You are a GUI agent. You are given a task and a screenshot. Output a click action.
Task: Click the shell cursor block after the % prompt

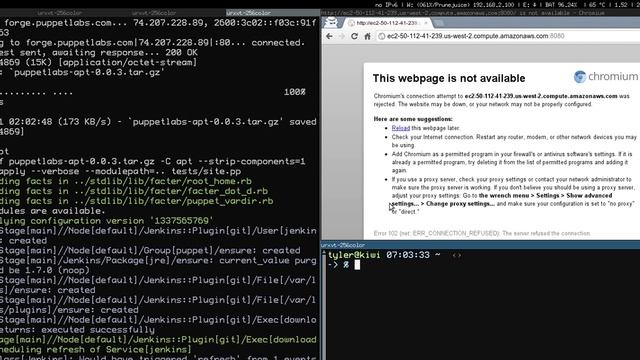(357, 265)
